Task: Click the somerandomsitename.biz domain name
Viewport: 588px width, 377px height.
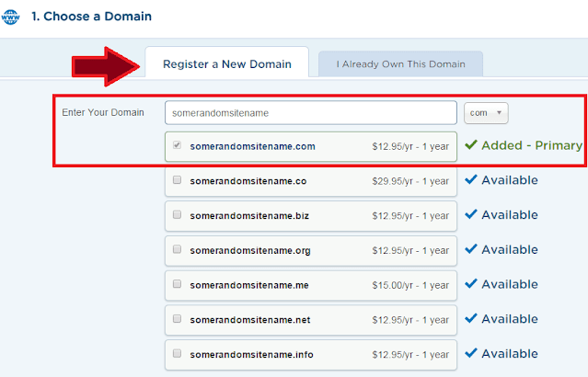Action: pos(249,216)
